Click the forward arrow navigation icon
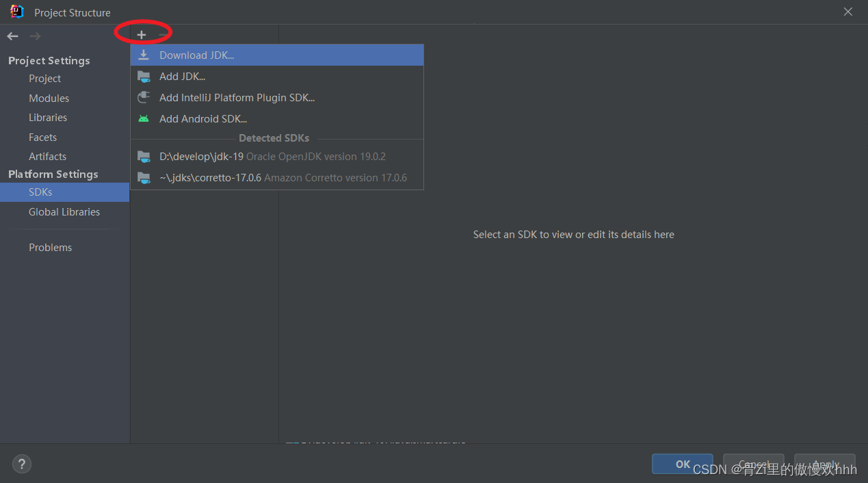The image size is (868, 483). tap(35, 36)
